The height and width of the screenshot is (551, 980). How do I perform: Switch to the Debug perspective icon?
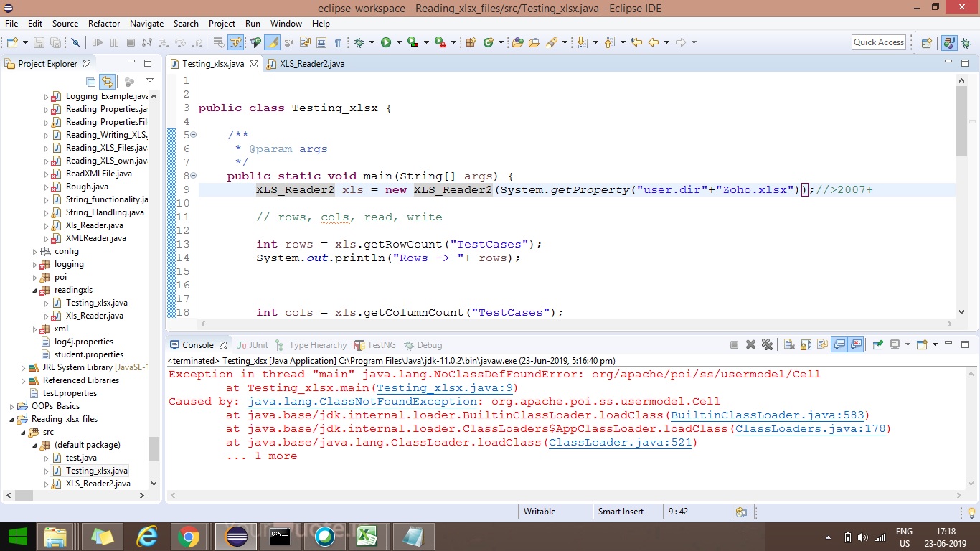[966, 43]
